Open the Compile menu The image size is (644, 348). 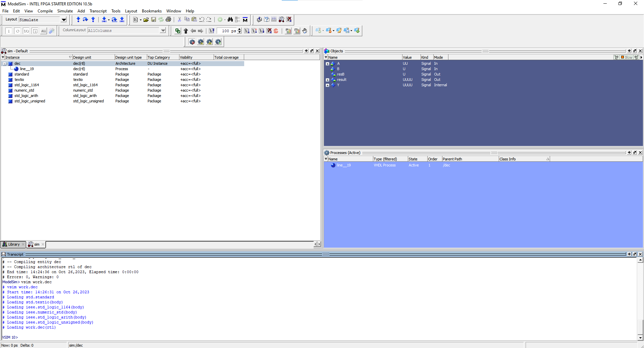click(45, 11)
